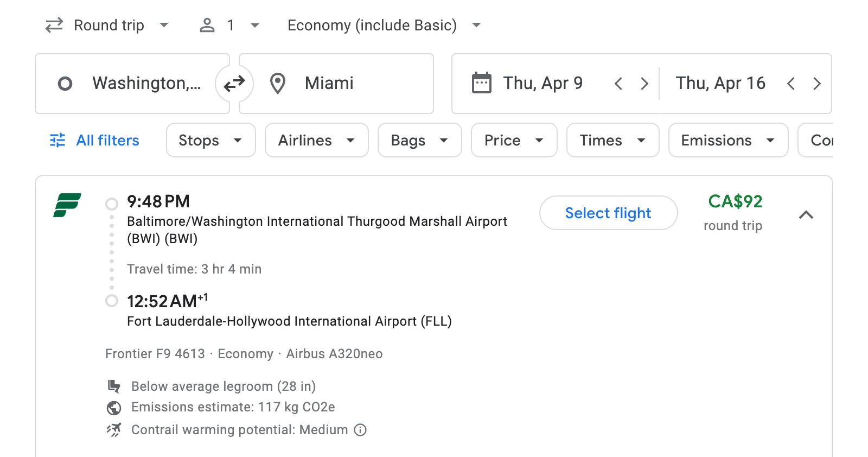Click the Select flight button

click(608, 213)
